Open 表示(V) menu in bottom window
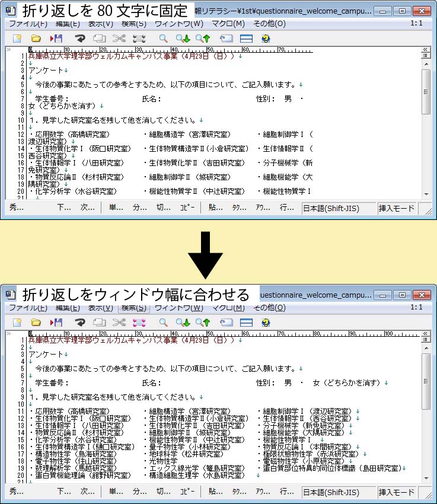The width and height of the screenshot is (437, 504). click(x=101, y=308)
